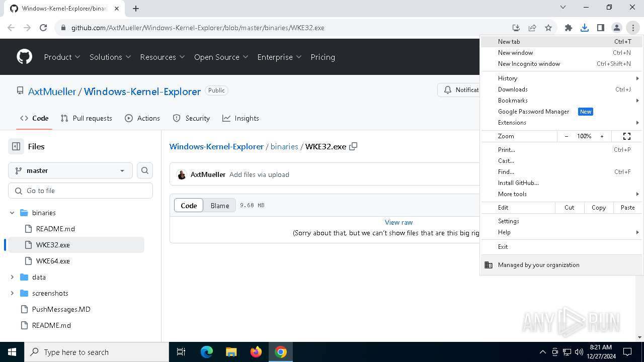This screenshot has height=362, width=644.
Task: Open Windows Start menu
Action: (12, 352)
